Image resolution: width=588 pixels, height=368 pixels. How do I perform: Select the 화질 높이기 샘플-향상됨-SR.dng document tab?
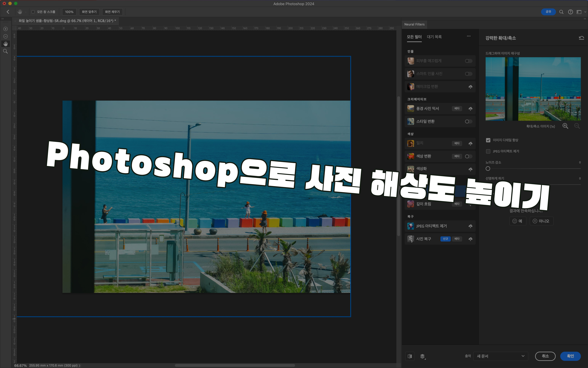click(x=67, y=21)
